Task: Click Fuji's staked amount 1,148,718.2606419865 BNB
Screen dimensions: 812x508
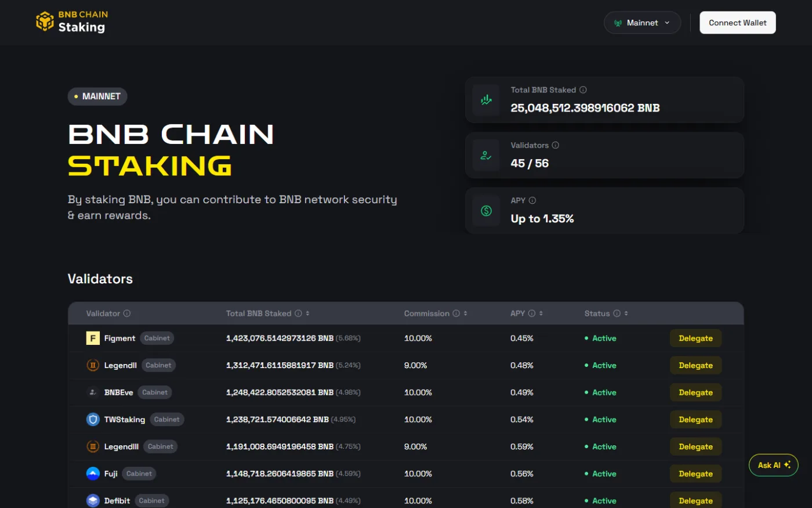Action: click(280, 474)
